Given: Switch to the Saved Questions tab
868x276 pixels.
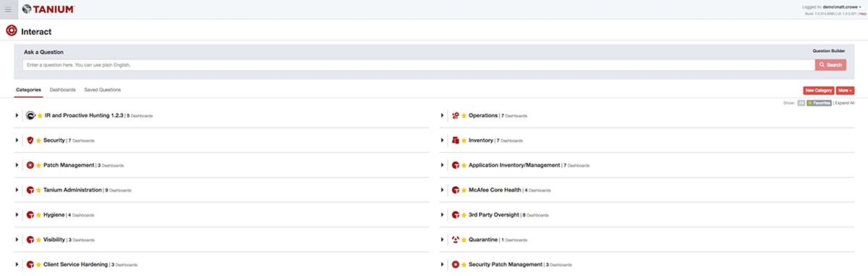Looking at the screenshot, I should 102,90.
